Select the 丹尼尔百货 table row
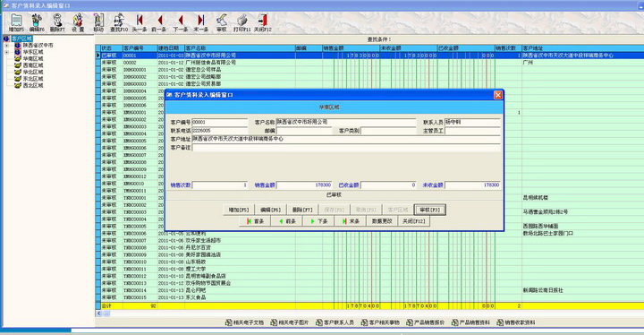Viewport: 644px width, 335px height. [369, 248]
